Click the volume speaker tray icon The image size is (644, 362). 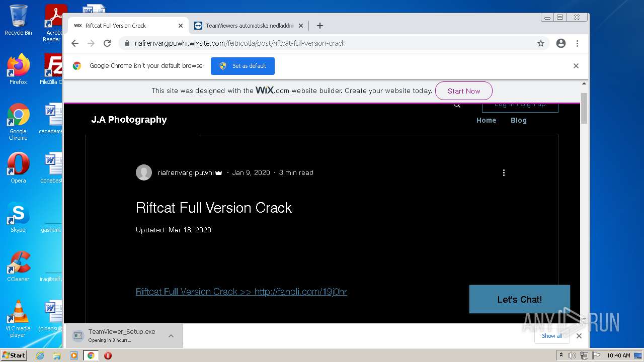(x=572, y=355)
